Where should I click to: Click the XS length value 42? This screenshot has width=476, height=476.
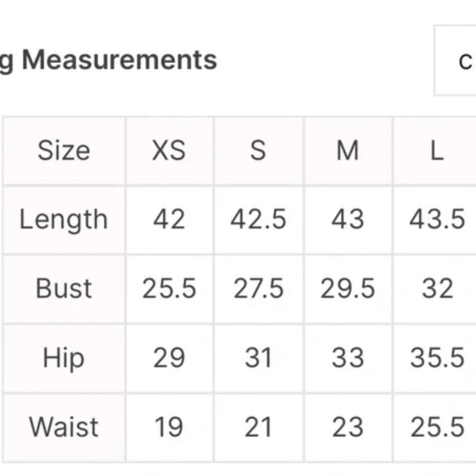[169, 219]
